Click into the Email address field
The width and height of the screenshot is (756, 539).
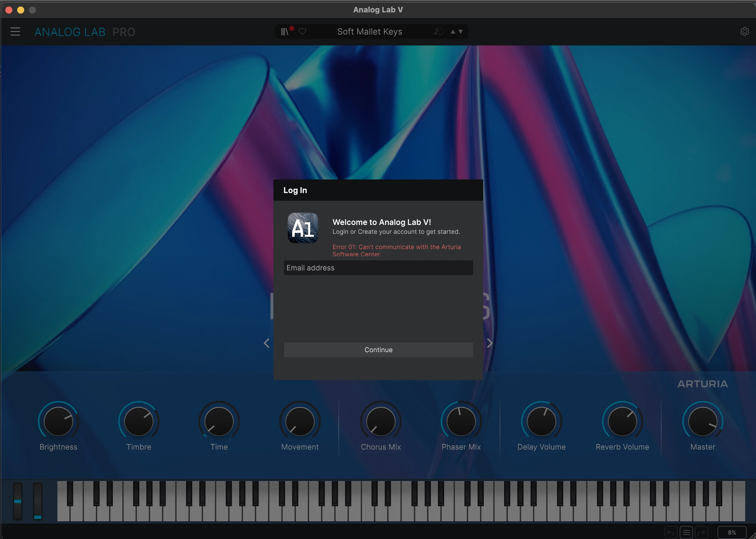[x=379, y=268]
